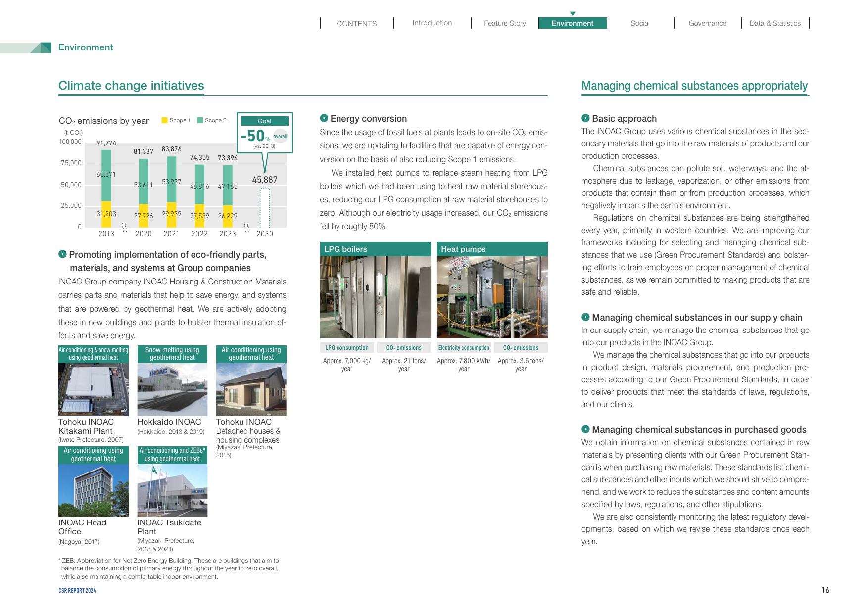
Task: Open the LPG boilers photo
Action: (376, 297)
